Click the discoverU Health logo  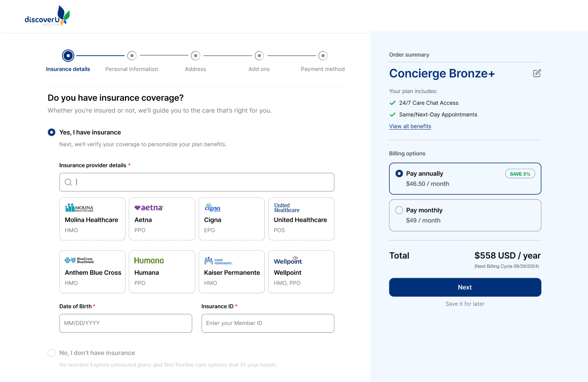47,16
